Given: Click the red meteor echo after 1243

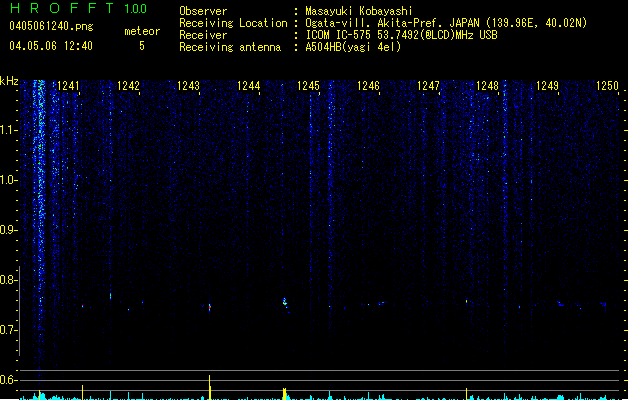Looking at the screenshot, I should click(209, 307).
